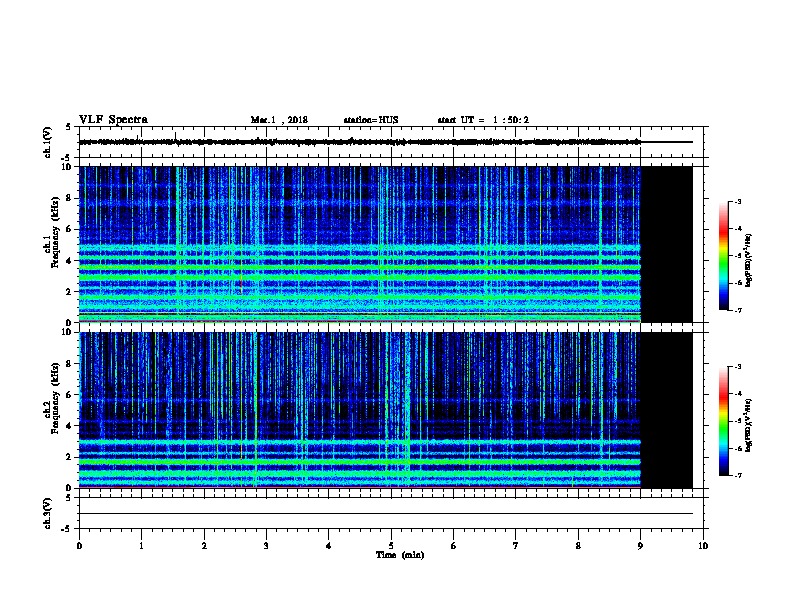
Task: Click the "8" kHz tick on ch.1 frequency axis
Action: click(69, 198)
